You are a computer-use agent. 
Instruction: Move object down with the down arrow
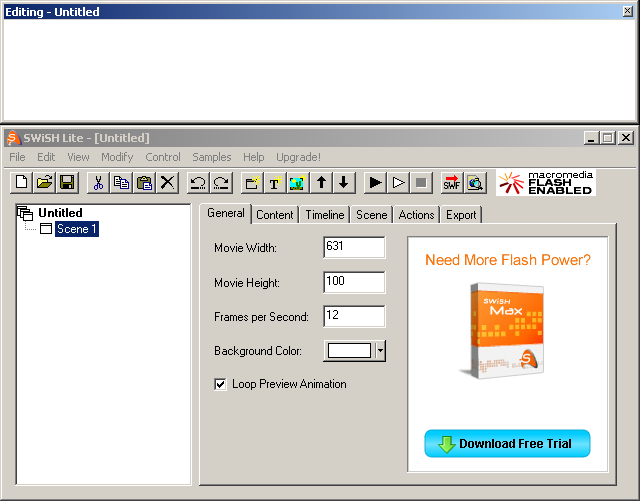point(344,182)
